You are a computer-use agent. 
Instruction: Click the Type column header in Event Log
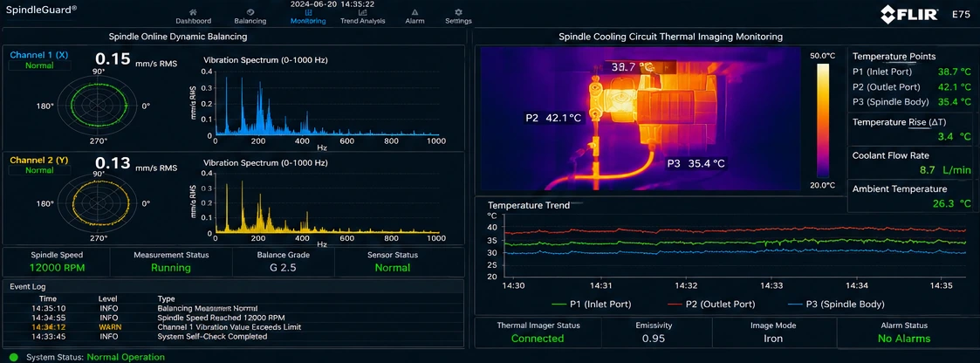167,298
